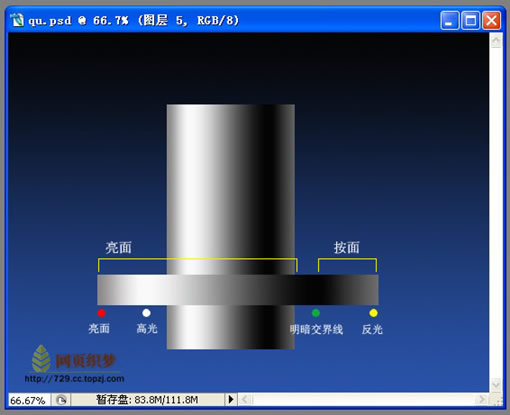Click the qu.psd document icon in title bar
The image size is (510, 415).
17,20
